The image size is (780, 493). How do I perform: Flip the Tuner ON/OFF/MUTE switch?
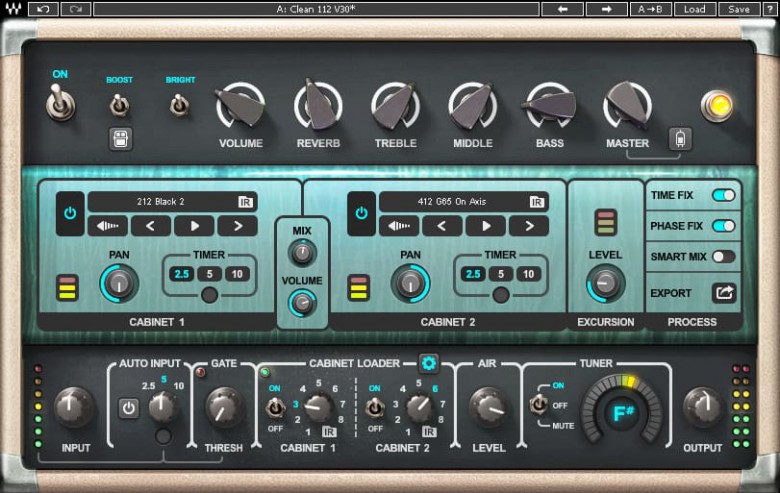(x=538, y=404)
